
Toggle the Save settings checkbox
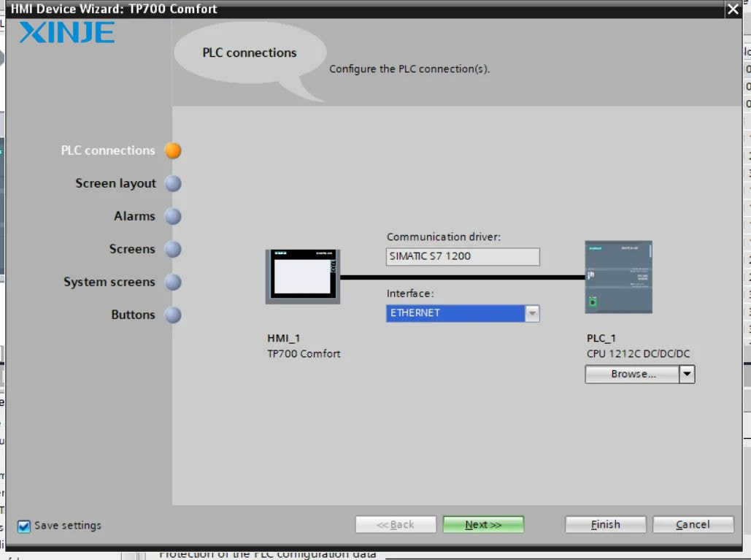point(23,526)
